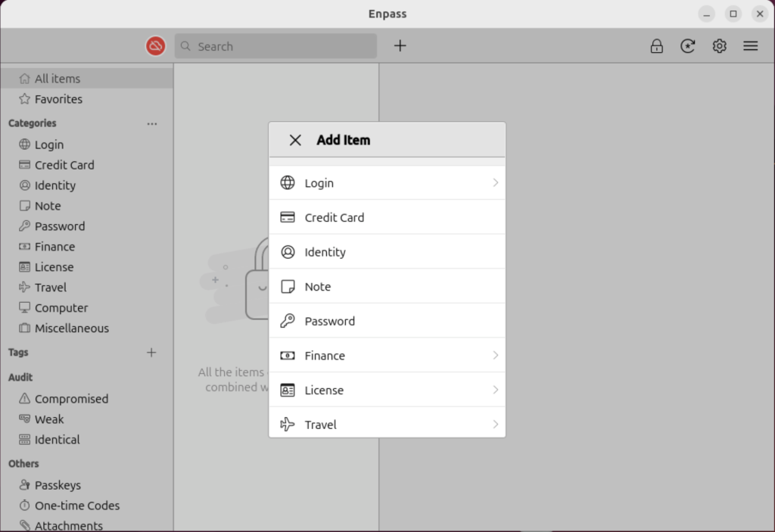Viewport: 775px width, 532px height.
Task: Expand the License item's submenu arrow
Action: [x=495, y=390]
